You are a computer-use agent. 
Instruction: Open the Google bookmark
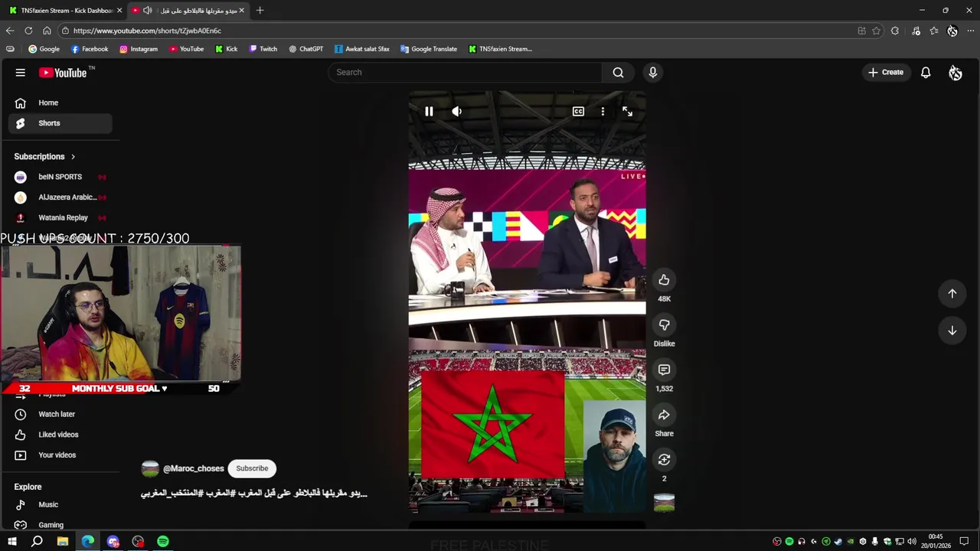coord(44,49)
